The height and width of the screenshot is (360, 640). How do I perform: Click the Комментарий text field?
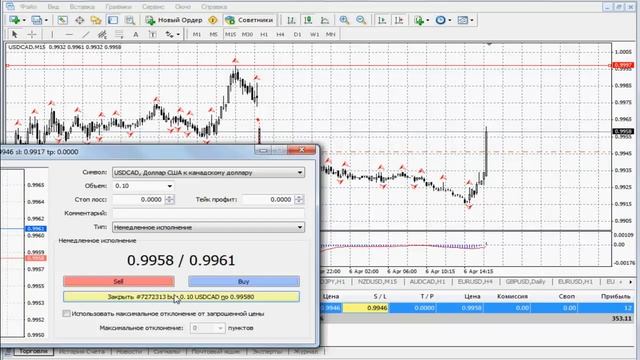[209, 213]
